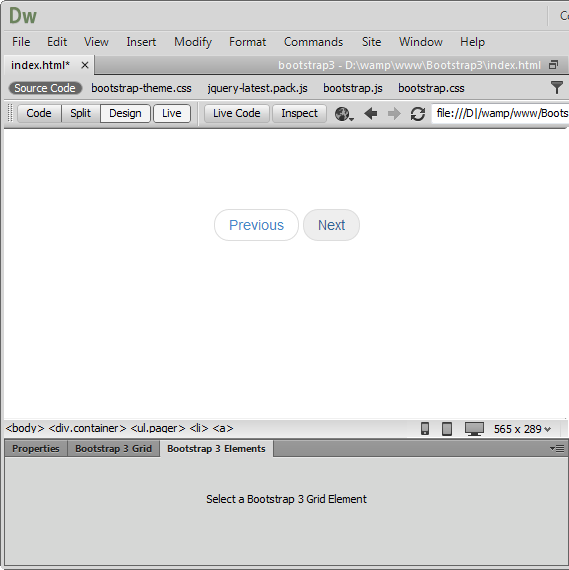The height and width of the screenshot is (570, 569).
Task: Click the Previous pager link
Action: pyautogui.click(x=256, y=225)
